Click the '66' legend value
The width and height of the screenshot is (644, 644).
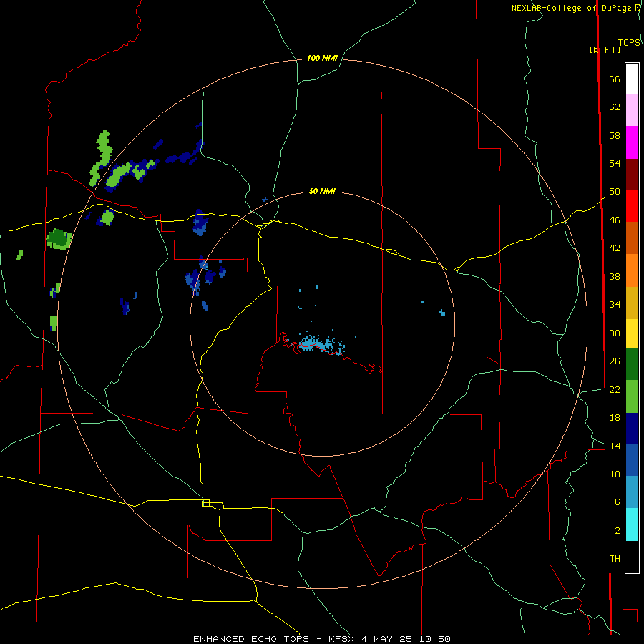click(x=615, y=79)
